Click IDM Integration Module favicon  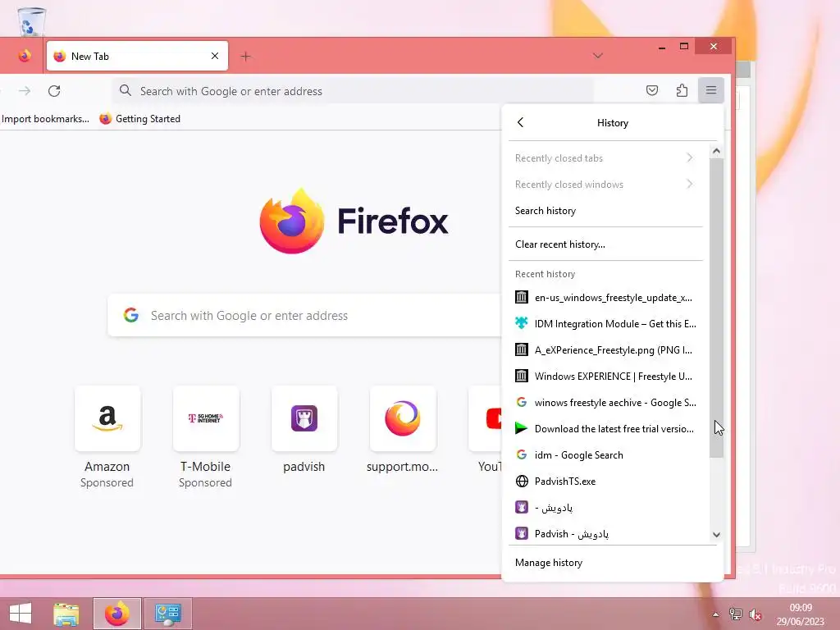(x=521, y=323)
